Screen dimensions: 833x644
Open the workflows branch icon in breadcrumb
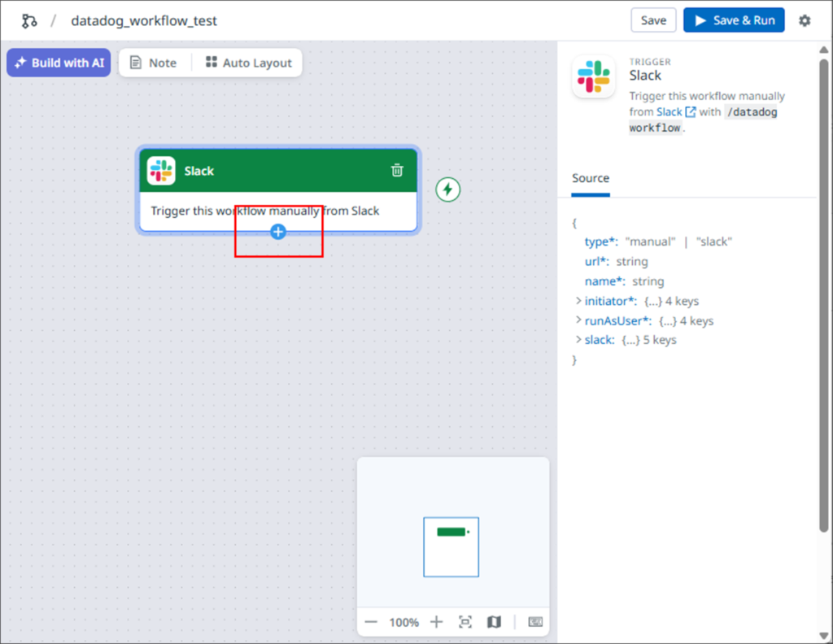[x=29, y=20]
